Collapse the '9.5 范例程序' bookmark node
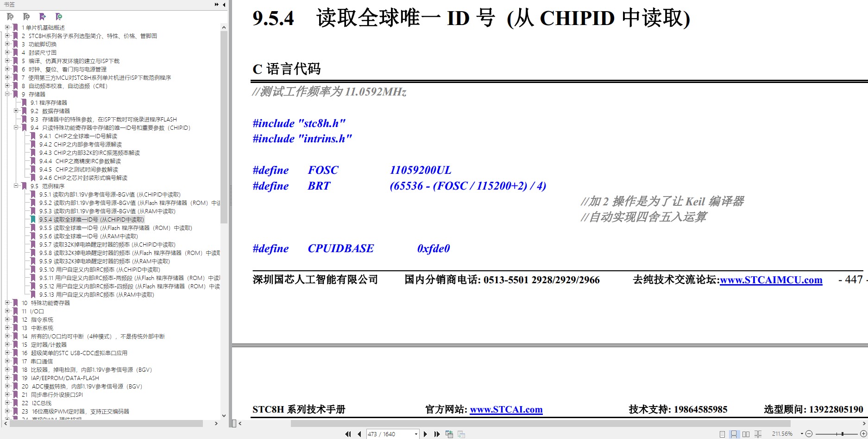The height and width of the screenshot is (439, 868). (16, 186)
